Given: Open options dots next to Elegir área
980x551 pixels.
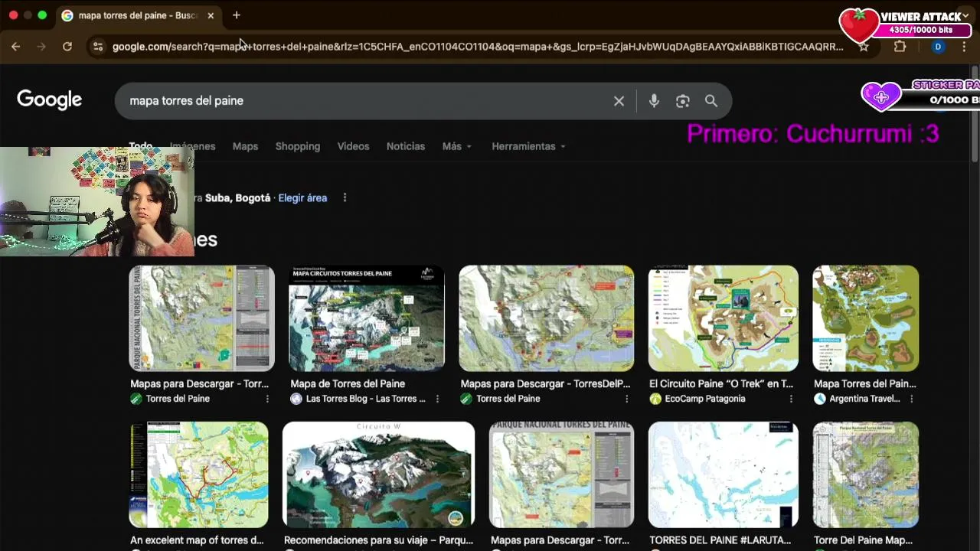Looking at the screenshot, I should coord(345,197).
